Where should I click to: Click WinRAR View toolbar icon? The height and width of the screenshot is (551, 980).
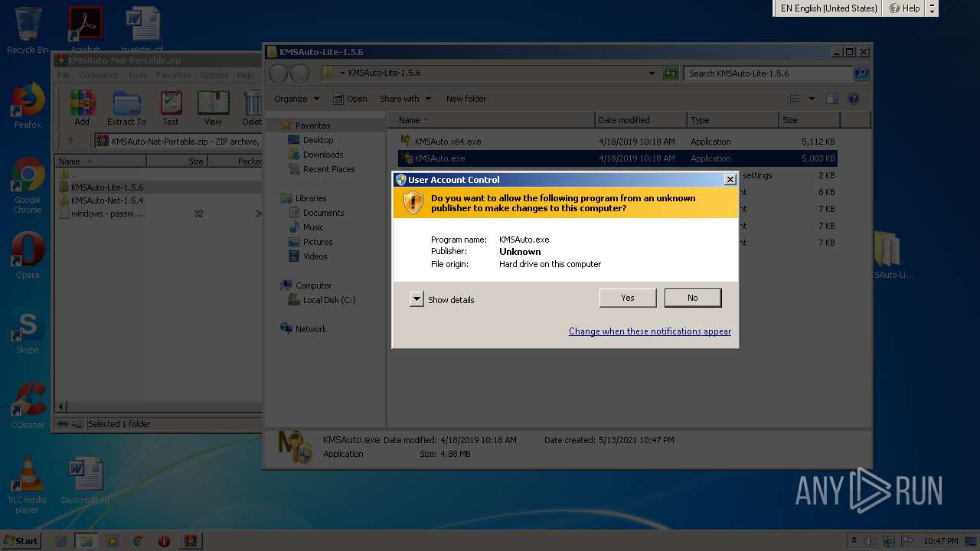click(213, 108)
